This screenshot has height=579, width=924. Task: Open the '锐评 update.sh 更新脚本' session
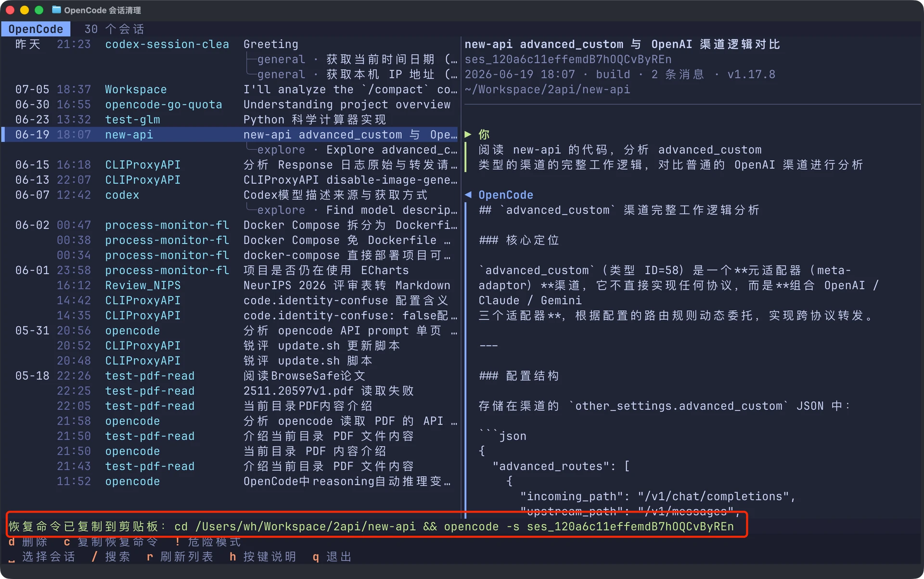pyautogui.click(x=230, y=346)
